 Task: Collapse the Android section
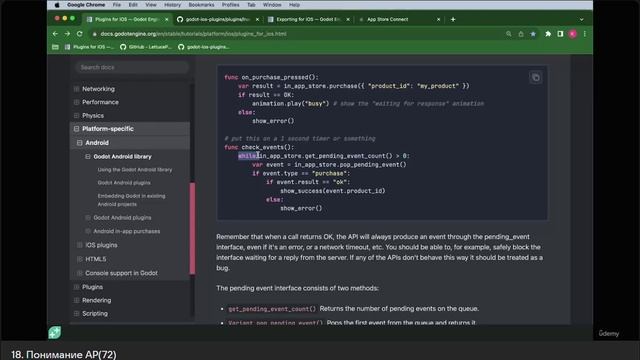(80, 143)
